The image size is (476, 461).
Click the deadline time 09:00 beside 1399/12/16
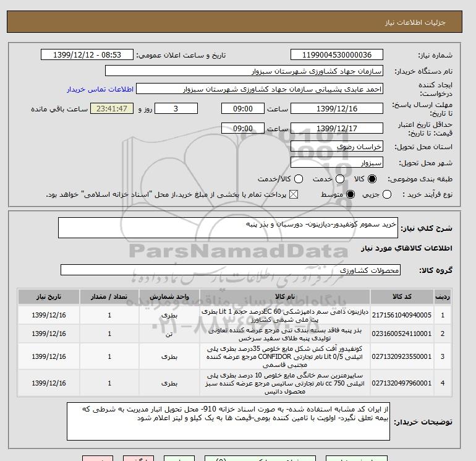point(243,108)
